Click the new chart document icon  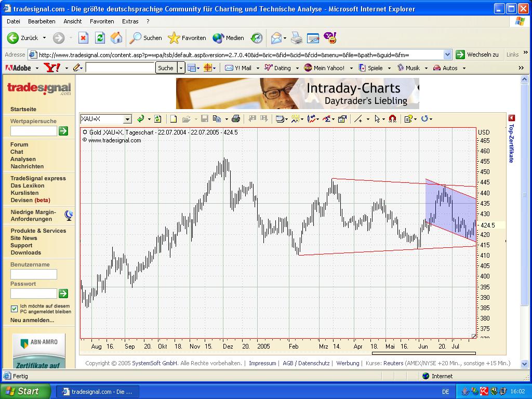coord(174,119)
